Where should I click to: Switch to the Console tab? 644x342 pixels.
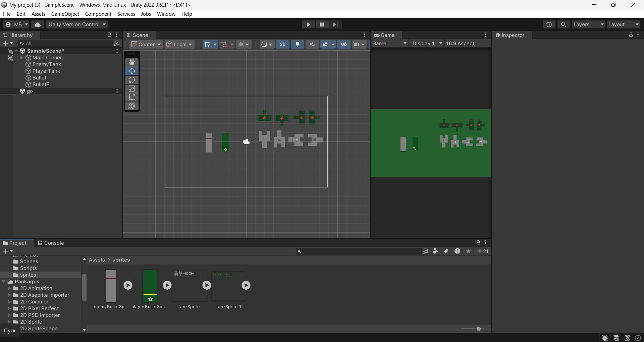(x=51, y=243)
